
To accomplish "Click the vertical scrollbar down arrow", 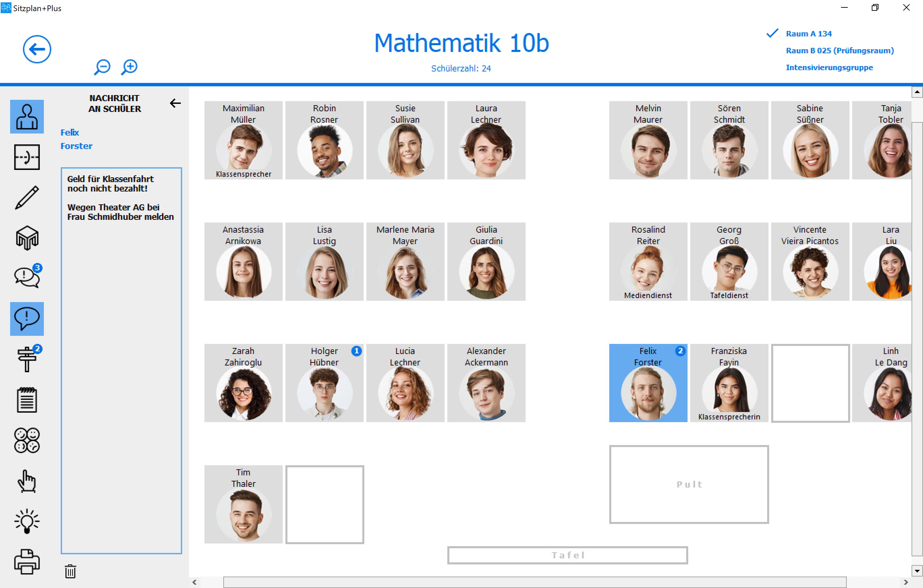I will (917, 570).
